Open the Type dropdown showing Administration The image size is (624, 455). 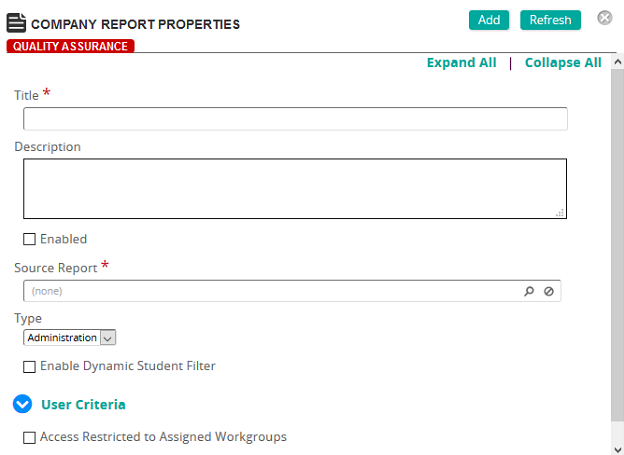point(70,338)
